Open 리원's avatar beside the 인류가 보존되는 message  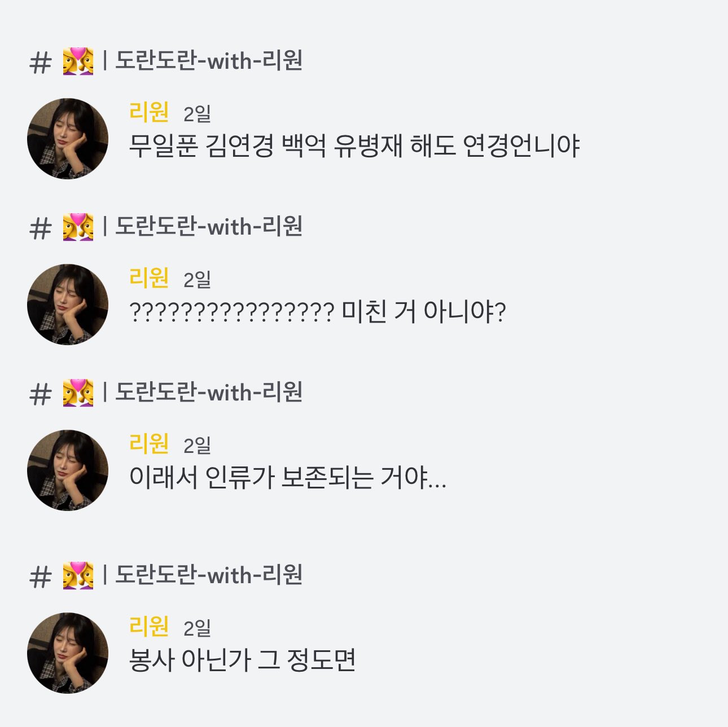[x=68, y=470]
